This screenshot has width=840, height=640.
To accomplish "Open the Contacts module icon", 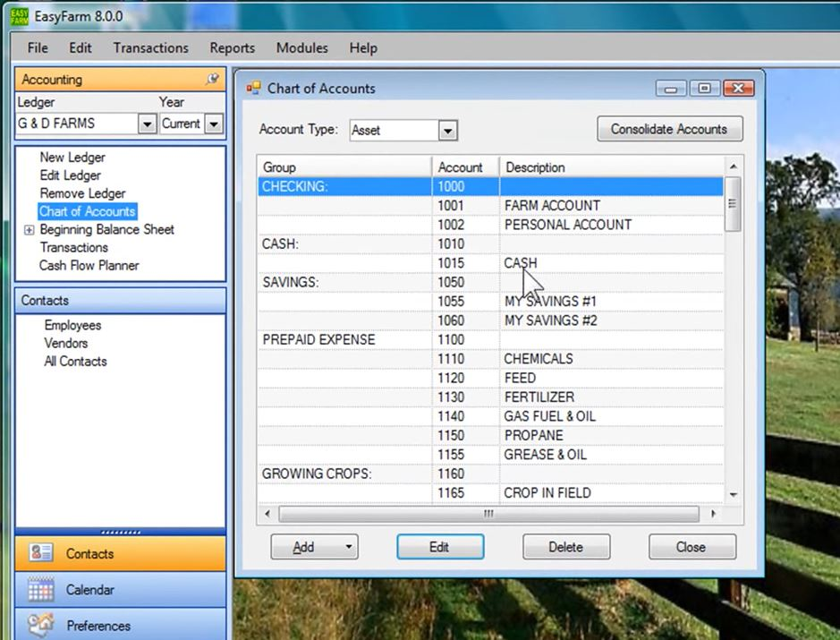I will tap(41, 552).
